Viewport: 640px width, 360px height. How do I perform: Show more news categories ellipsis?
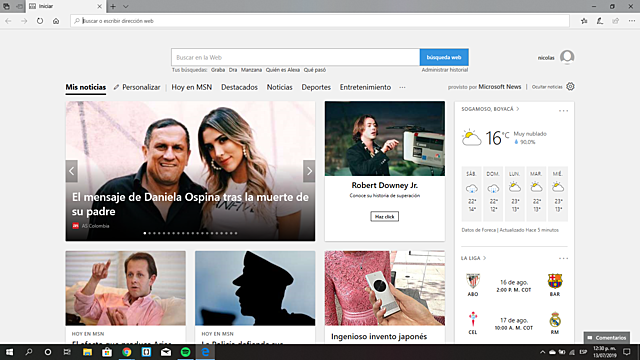(x=402, y=87)
